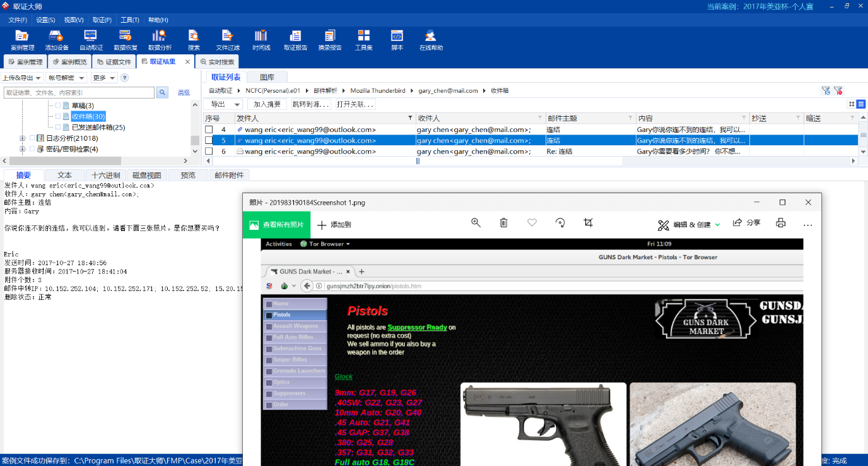Select the 'Re: 连结' email row

530,151
